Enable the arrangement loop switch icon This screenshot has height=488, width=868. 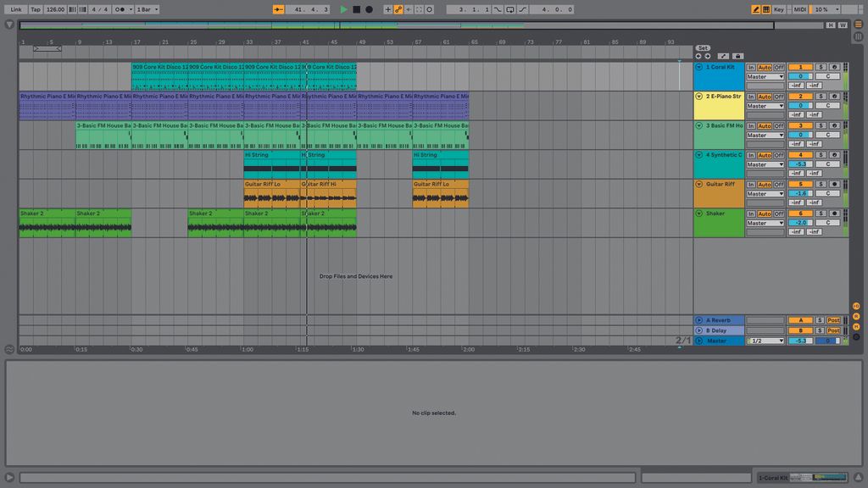509,9
